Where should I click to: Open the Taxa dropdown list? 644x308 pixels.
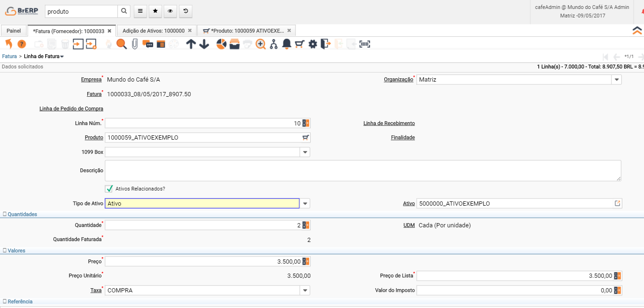click(x=305, y=291)
